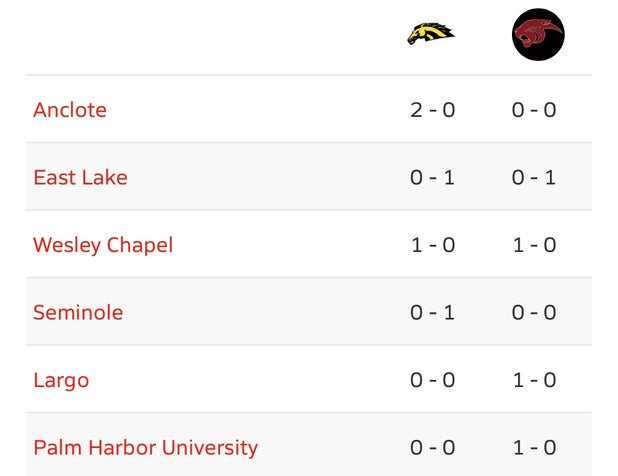Screen dimensions: 618x476
Task: Select mustang's 0 - 0 record versus Palm Harbor
Action: coord(432,448)
